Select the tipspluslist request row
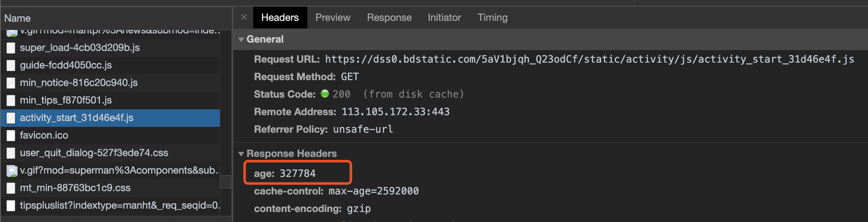The height and width of the screenshot is (222, 868). tap(120, 206)
